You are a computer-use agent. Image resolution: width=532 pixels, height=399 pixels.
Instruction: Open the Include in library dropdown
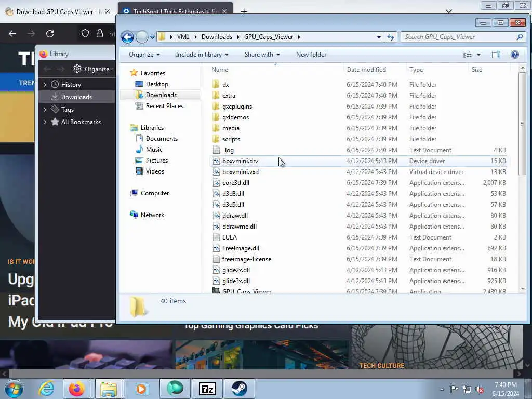(202, 55)
